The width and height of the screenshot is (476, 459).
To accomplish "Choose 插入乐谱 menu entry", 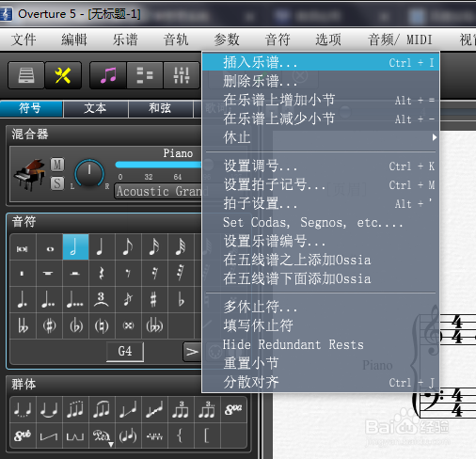I will (x=321, y=62).
